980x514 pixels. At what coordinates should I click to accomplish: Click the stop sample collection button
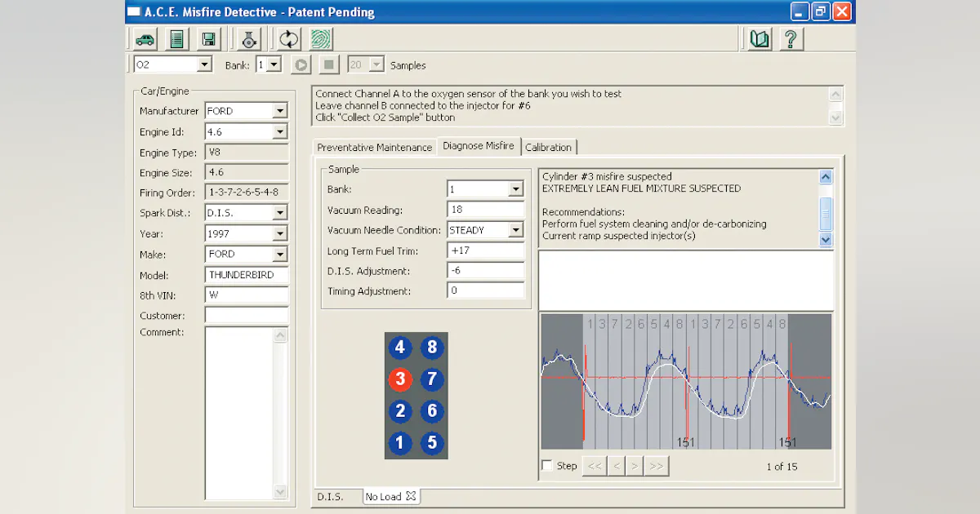pyautogui.click(x=327, y=64)
